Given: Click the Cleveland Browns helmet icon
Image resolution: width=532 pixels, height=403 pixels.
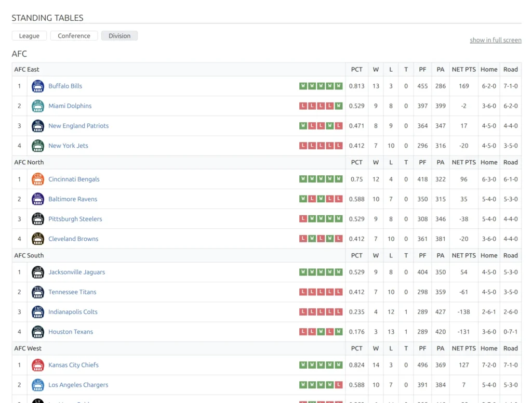Looking at the screenshot, I should (37, 239).
